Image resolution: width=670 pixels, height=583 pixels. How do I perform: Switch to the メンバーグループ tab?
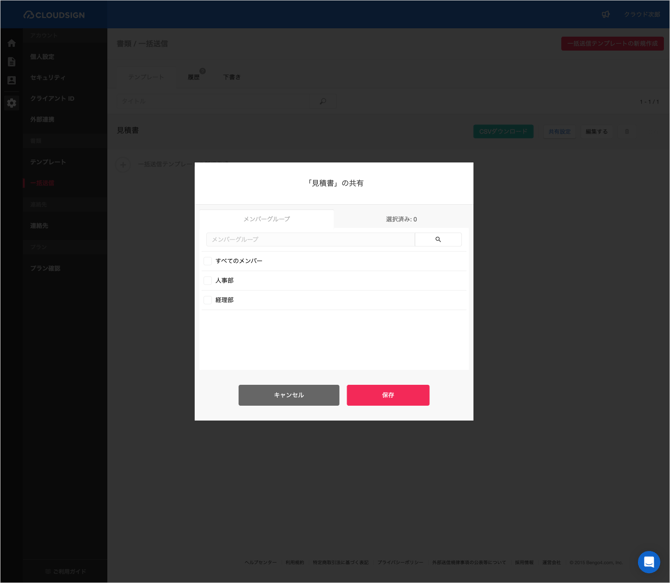point(267,219)
